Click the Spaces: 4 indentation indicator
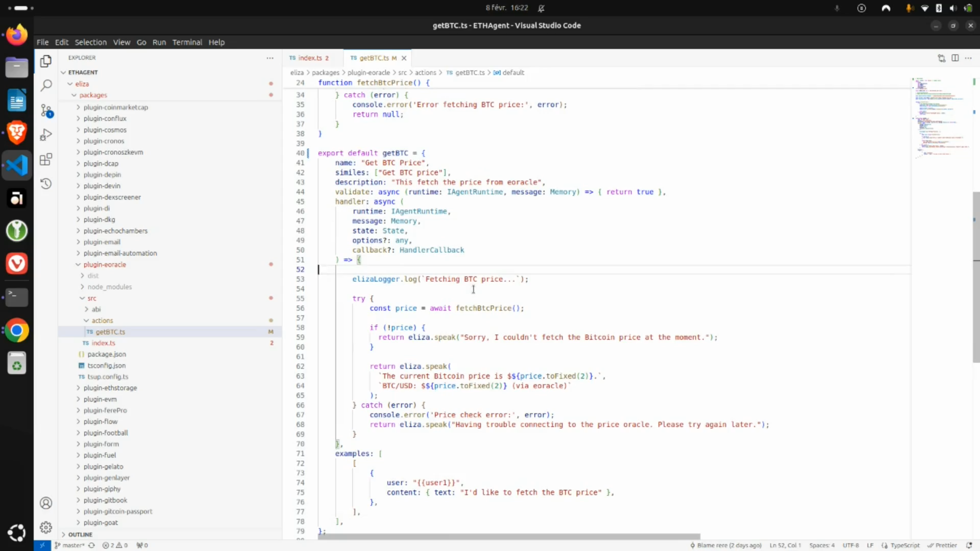Screen dimensions: 980x551 pos(822,545)
